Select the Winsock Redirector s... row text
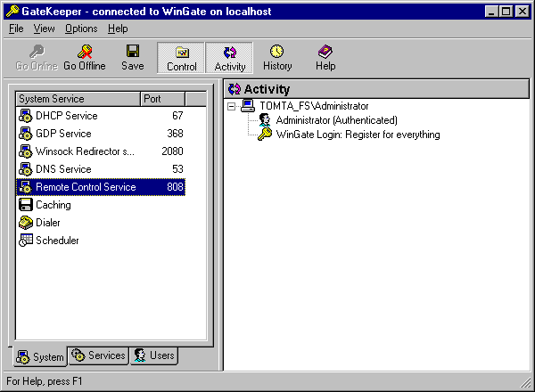The image size is (535, 392). point(85,151)
